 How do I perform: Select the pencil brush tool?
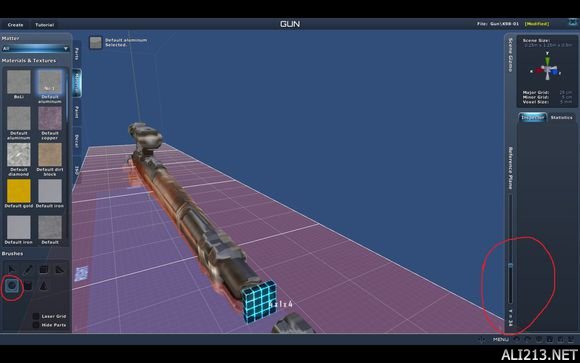[x=28, y=269]
